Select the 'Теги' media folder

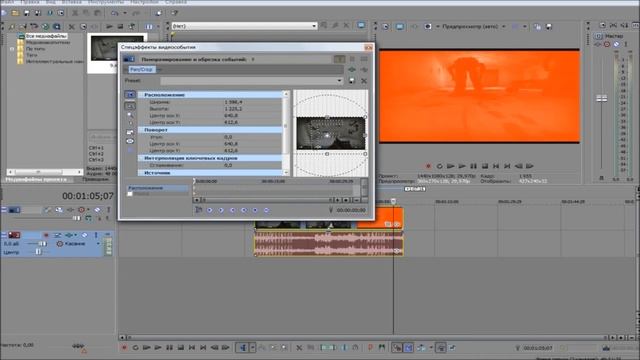coord(31,55)
